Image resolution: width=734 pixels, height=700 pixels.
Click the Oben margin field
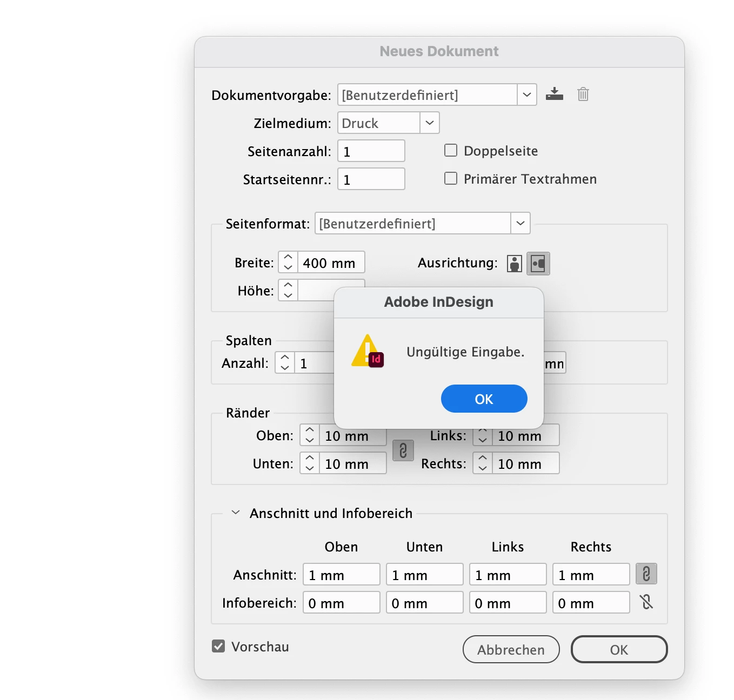point(353,435)
